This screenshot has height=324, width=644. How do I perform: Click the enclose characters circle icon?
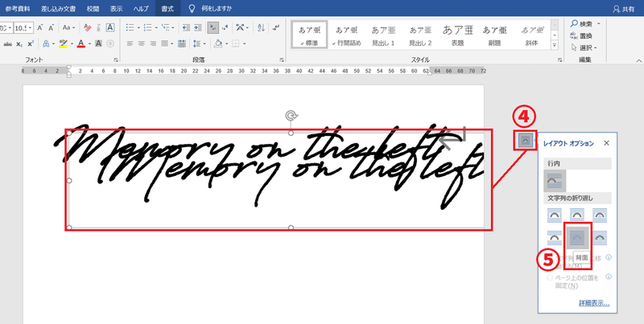[x=110, y=43]
